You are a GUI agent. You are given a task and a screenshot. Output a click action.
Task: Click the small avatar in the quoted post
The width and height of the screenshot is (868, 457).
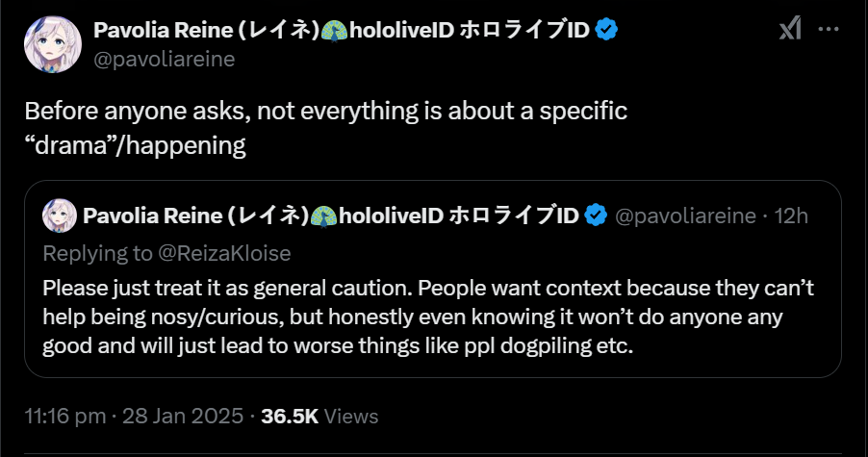60,215
